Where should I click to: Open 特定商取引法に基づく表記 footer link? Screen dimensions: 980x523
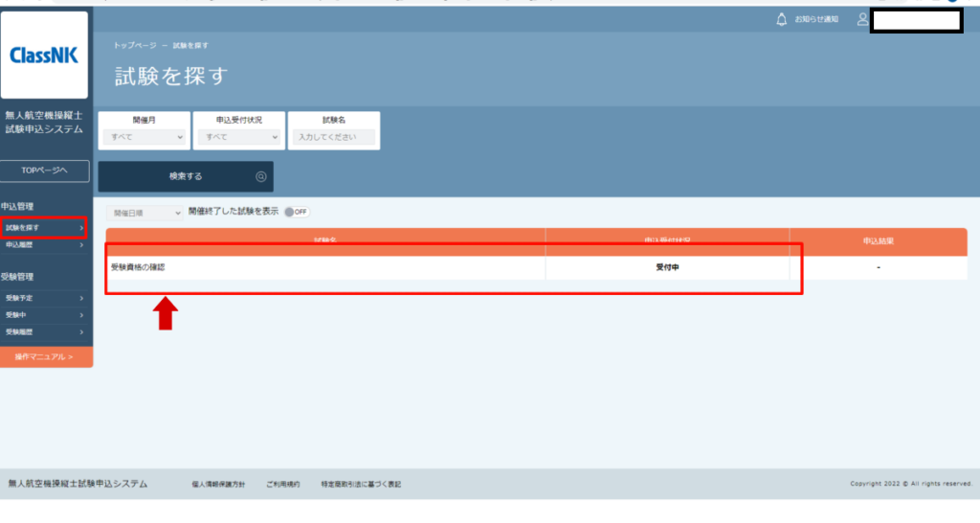point(361,485)
